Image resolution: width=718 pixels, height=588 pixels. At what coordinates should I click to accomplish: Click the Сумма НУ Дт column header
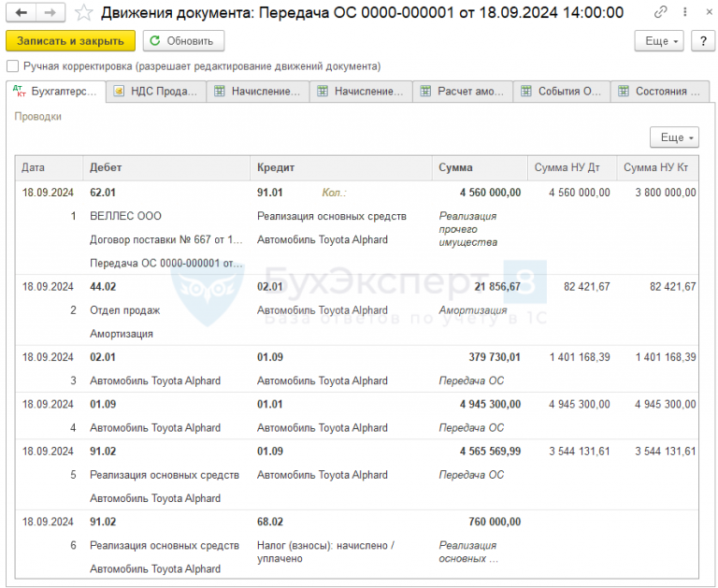(572, 167)
